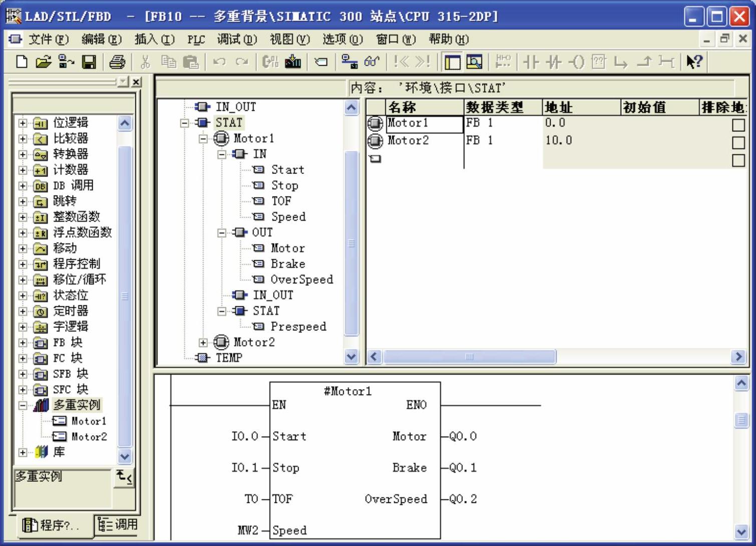Click the Undo arrow icon
756x546 pixels.
[219, 62]
